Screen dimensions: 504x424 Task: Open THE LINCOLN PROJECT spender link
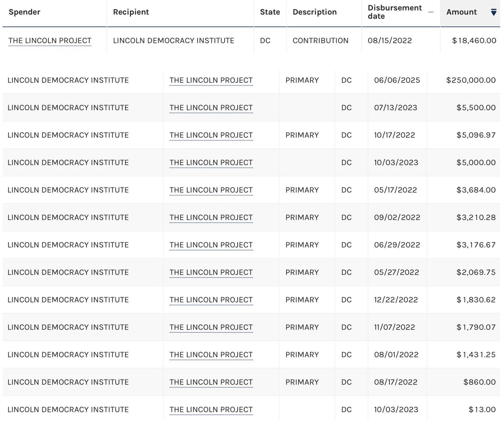point(50,40)
